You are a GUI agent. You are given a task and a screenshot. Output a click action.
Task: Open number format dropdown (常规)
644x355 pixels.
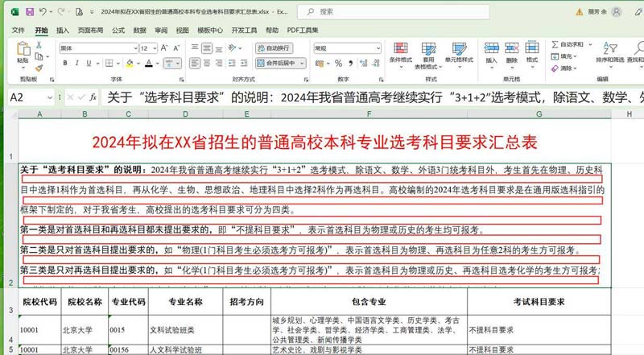click(378, 48)
